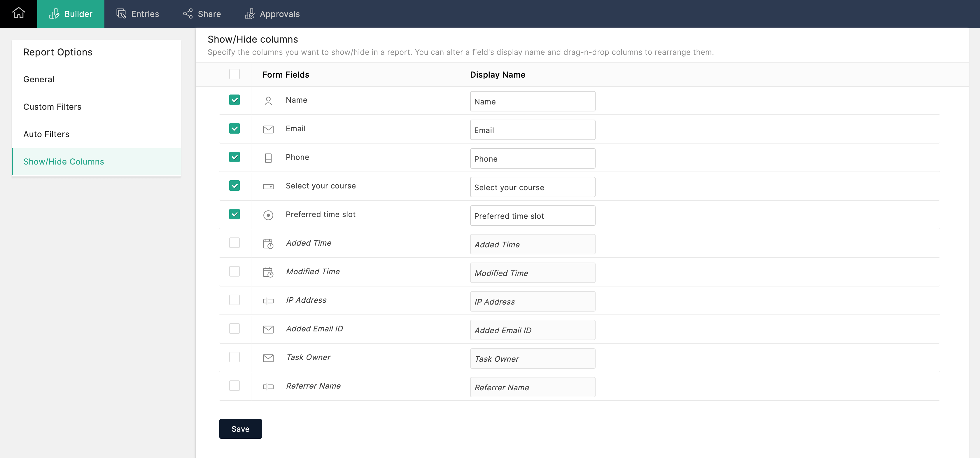Click the envelope icon beside Added Email ID
Viewport: 980px width, 458px height.
(268, 329)
